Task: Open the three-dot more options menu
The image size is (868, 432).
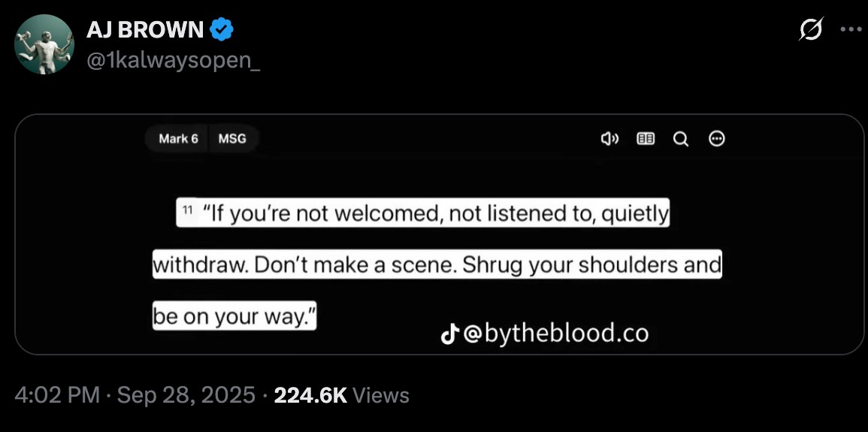Action: pos(851,30)
